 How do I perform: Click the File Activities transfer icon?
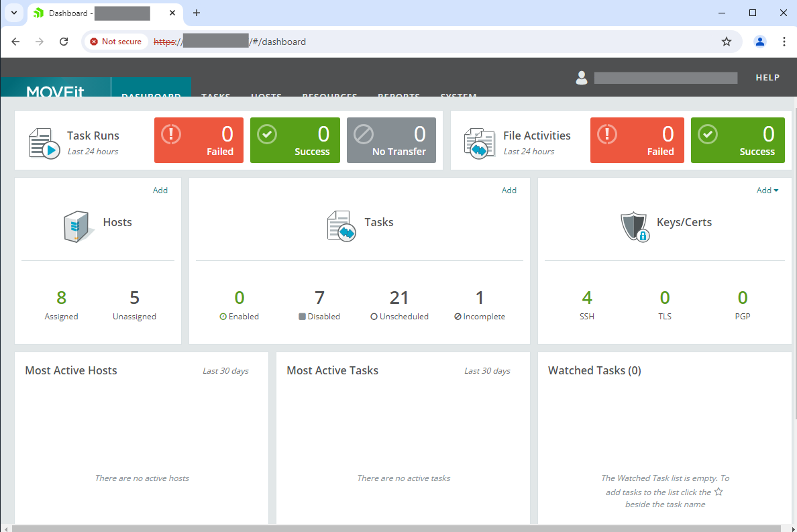(x=479, y=144)
